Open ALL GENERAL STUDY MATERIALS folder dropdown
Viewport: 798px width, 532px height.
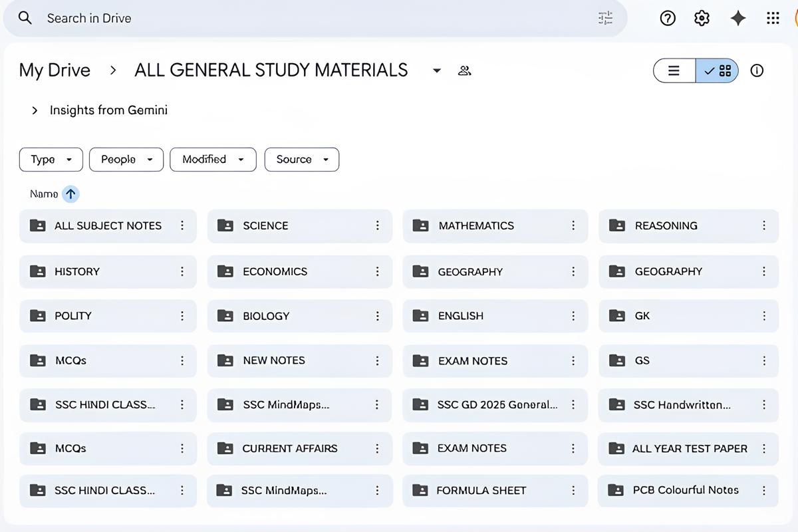tap(437, 70)
